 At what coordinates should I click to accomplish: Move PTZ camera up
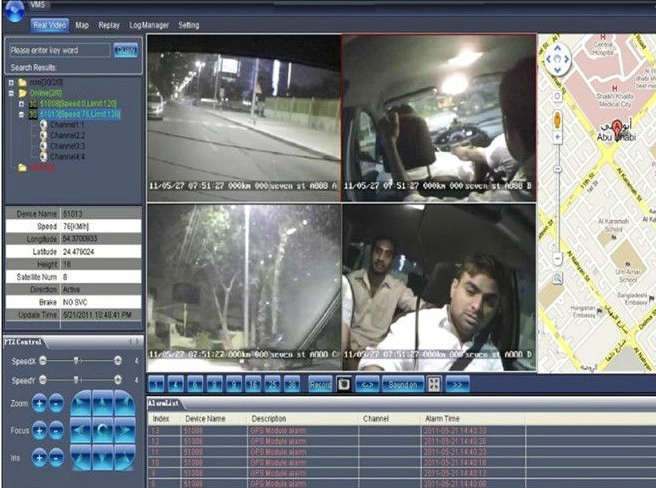(x=102, y=403)
